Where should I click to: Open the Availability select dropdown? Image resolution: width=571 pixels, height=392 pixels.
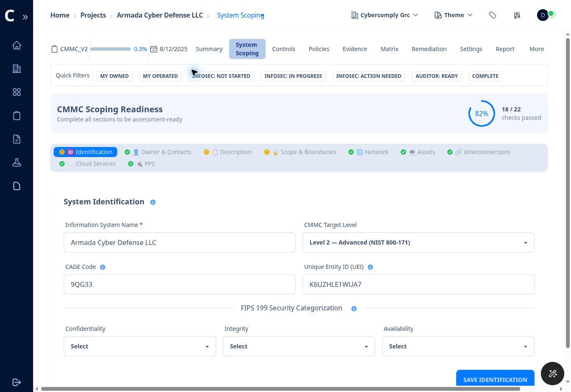[458, 346]
